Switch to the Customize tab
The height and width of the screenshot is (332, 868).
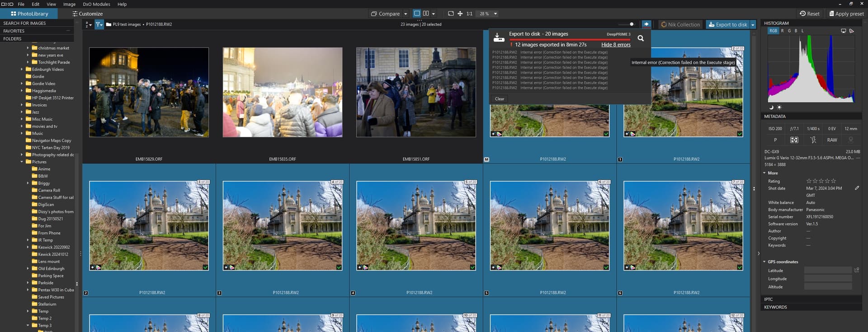(88, 14)
